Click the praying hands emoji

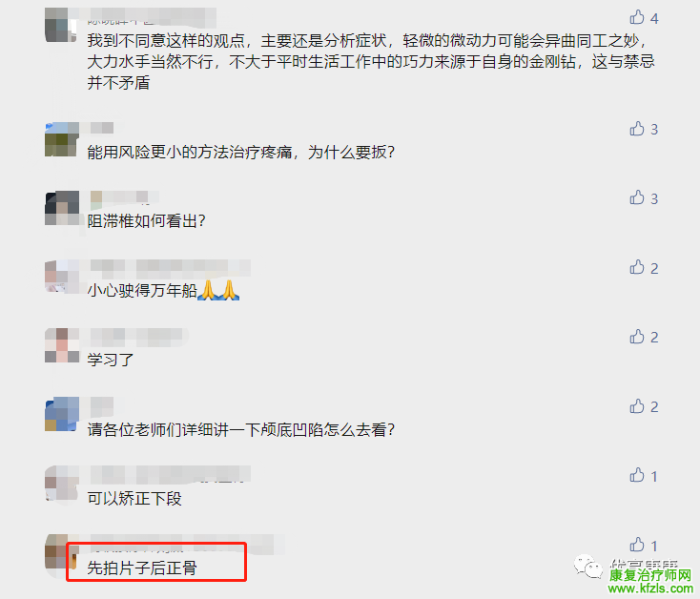point(218,290)
